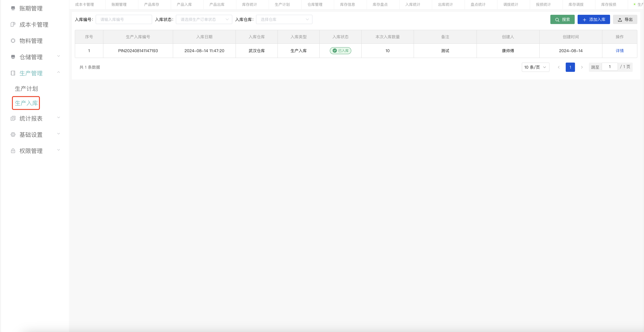Click the 账期管理 sidebar icon
Screen dimensions: 644x332
(13, 8)
